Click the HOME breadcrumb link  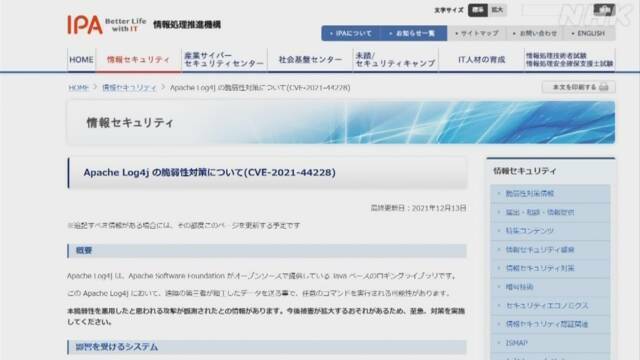point(78,88)
